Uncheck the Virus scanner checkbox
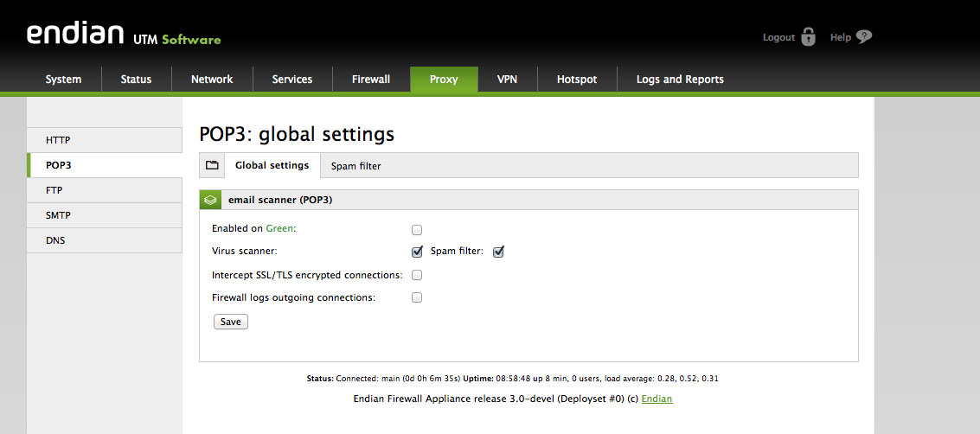Image resolution: width=980 pixels, height=434 pixels. coord(417,252)
